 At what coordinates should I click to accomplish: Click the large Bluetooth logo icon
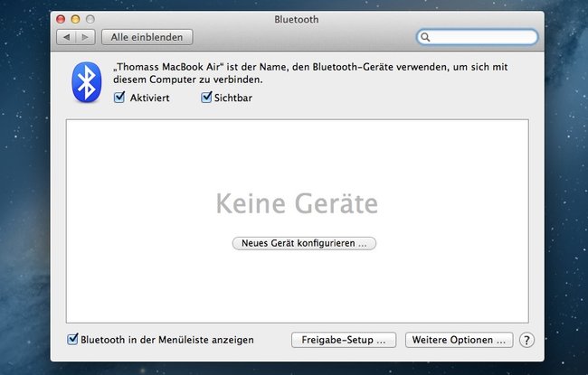87,82
